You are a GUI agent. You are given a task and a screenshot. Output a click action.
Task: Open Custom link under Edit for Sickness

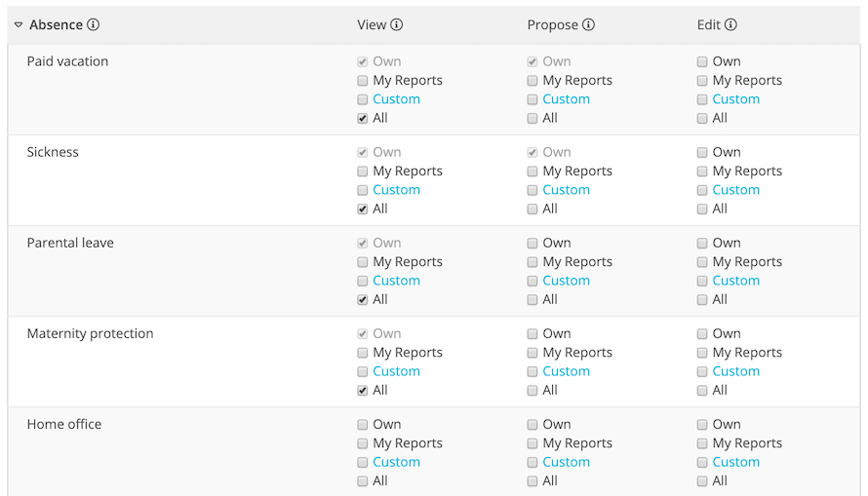(735, 190)
